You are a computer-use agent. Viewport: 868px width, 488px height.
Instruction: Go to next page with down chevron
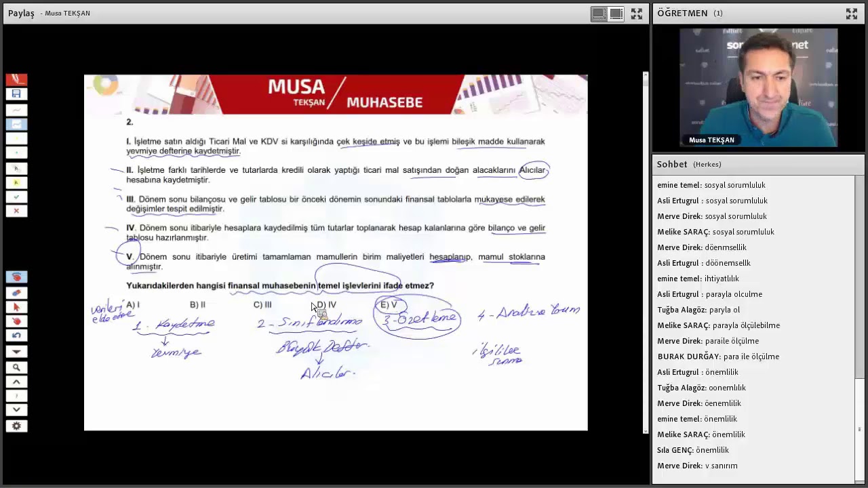[x=16, y=410]
